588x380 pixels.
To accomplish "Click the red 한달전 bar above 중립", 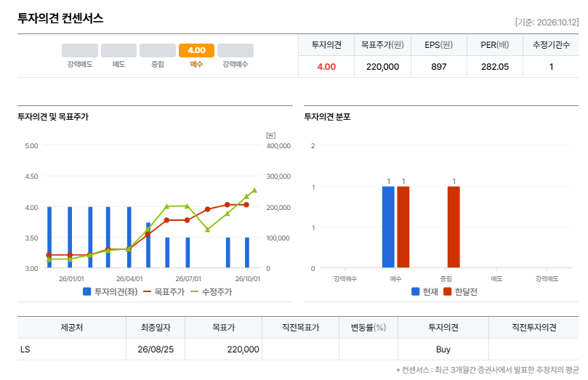I will 454,227.
